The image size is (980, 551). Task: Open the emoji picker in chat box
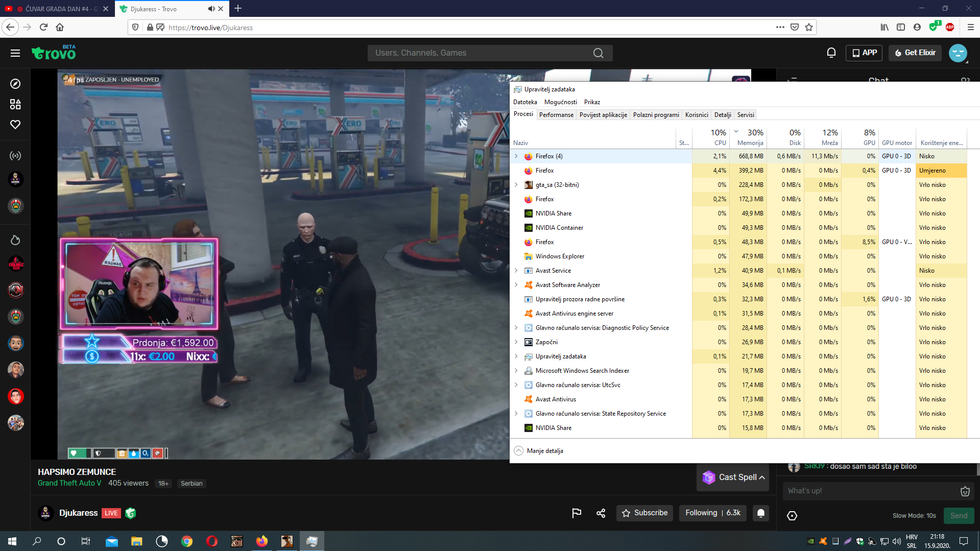coord(965,491)
